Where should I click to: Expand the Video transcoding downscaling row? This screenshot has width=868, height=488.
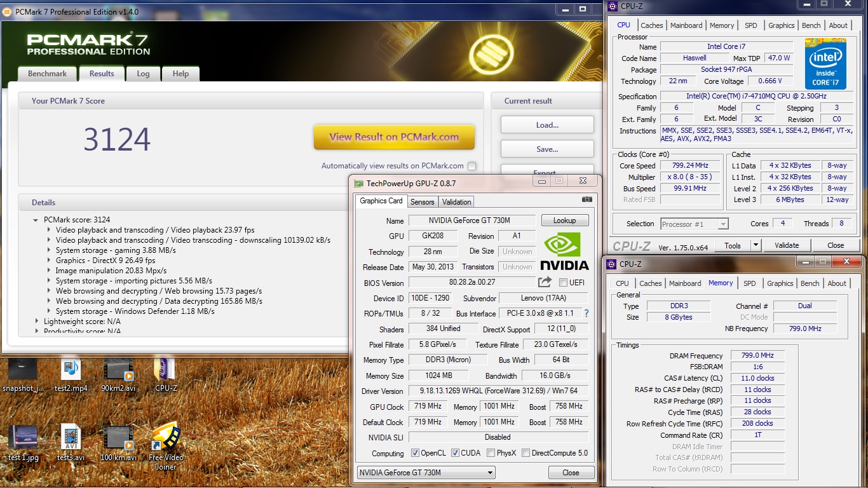click(x=49, y=240)
